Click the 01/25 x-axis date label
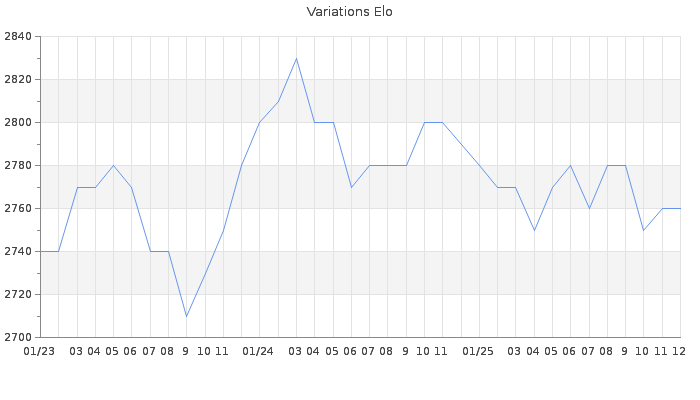The image size is (700, 400). 478,352
